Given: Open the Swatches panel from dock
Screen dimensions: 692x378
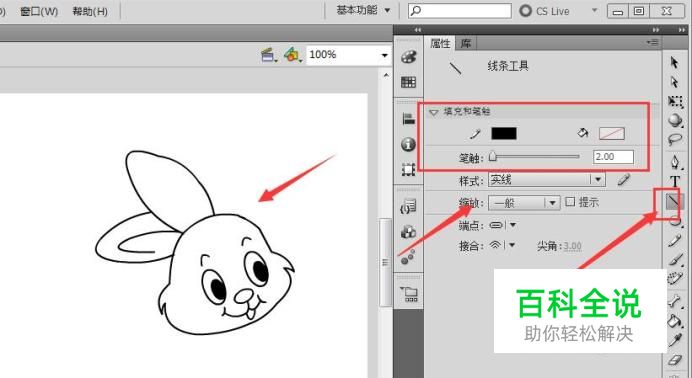Looking at the screenshot, I should [408, 82].
